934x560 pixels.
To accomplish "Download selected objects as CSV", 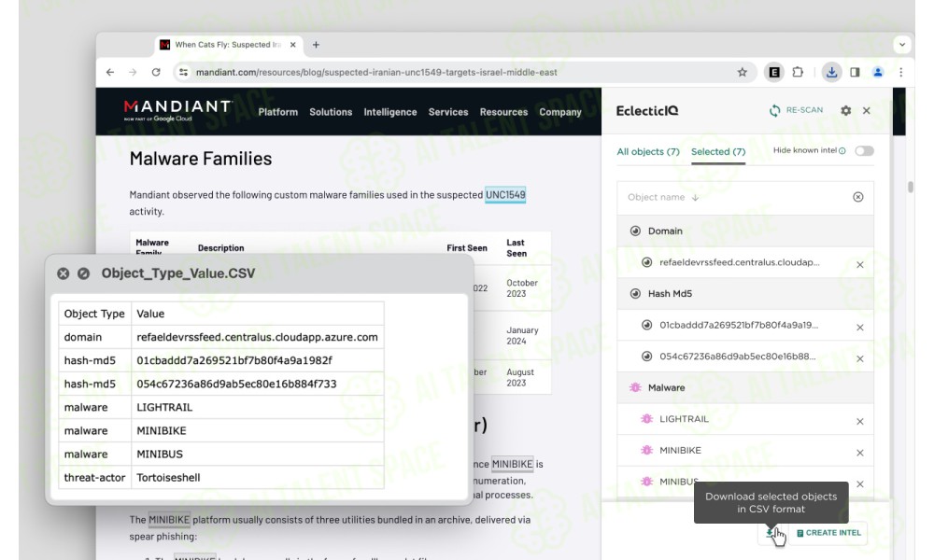I will [x=771, y=533].
